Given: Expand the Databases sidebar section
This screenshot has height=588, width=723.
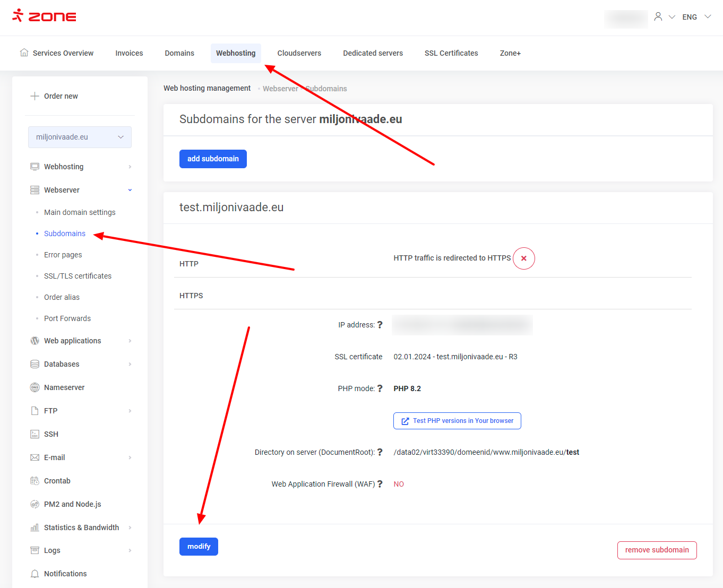Looking at the screenshot, I should 130,364.
